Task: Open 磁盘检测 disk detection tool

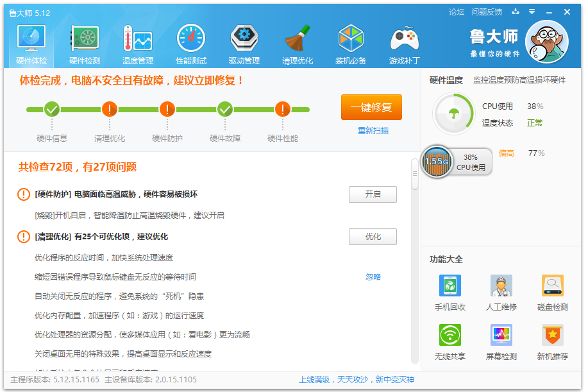Action: tap(552, 293)
